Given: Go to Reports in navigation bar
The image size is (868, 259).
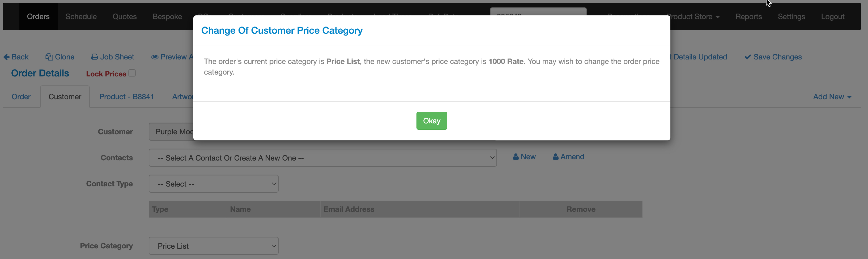Looking at the screenshot, I should (748, 16).
